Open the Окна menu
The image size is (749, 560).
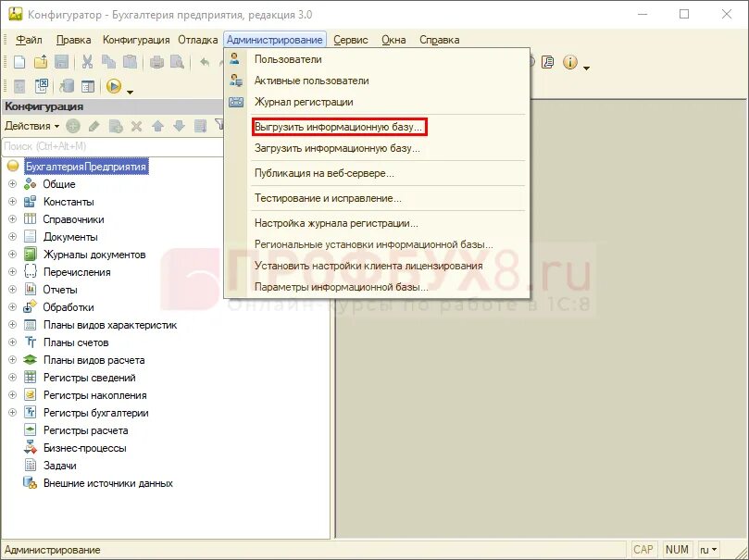point(393,40)
